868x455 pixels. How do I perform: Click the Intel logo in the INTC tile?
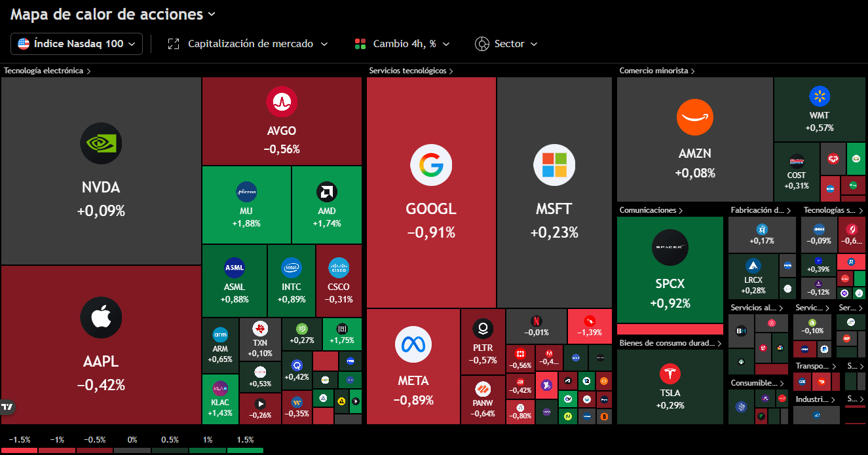(292, 268)
